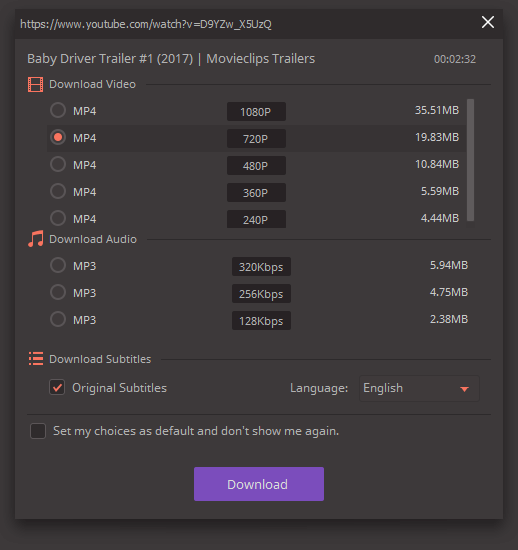Uncheck the Original Subtitles checkbox
The image size is (518, 550).
[x=57, y=387]
